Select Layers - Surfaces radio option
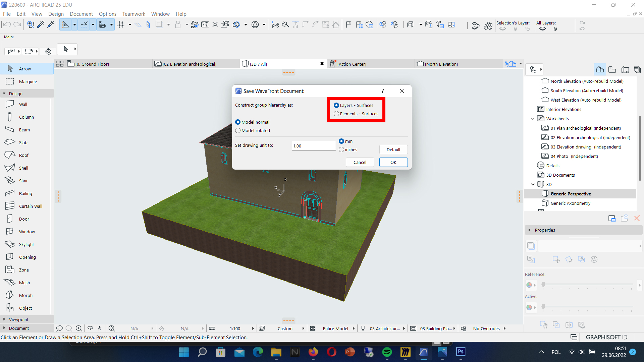Viewport: 644px width, 362px height. [x=353, y=105]
